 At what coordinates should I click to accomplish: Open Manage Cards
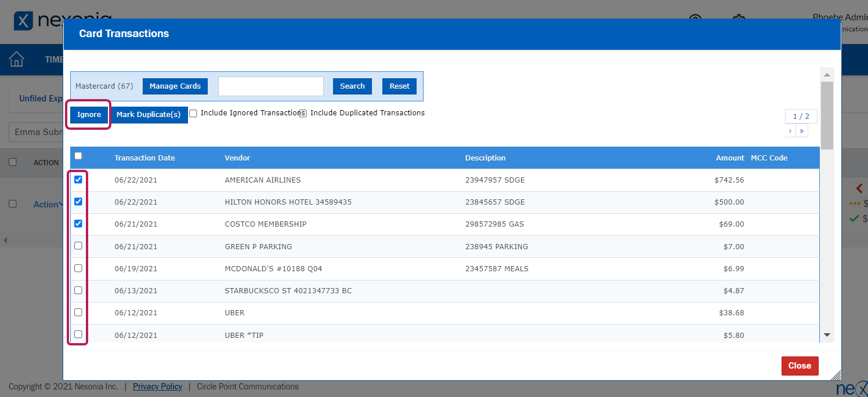tap(175, 86)
